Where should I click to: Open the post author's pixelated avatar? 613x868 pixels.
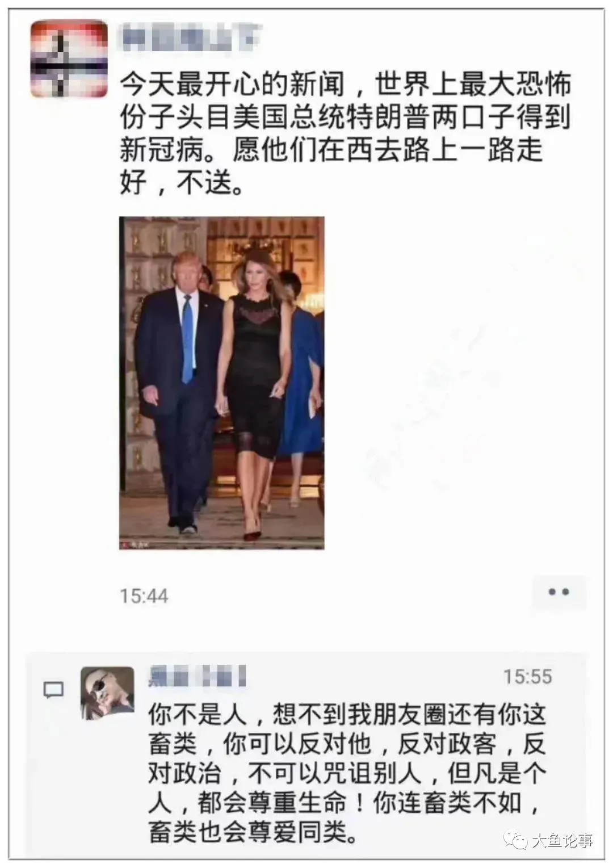(69, 59)
